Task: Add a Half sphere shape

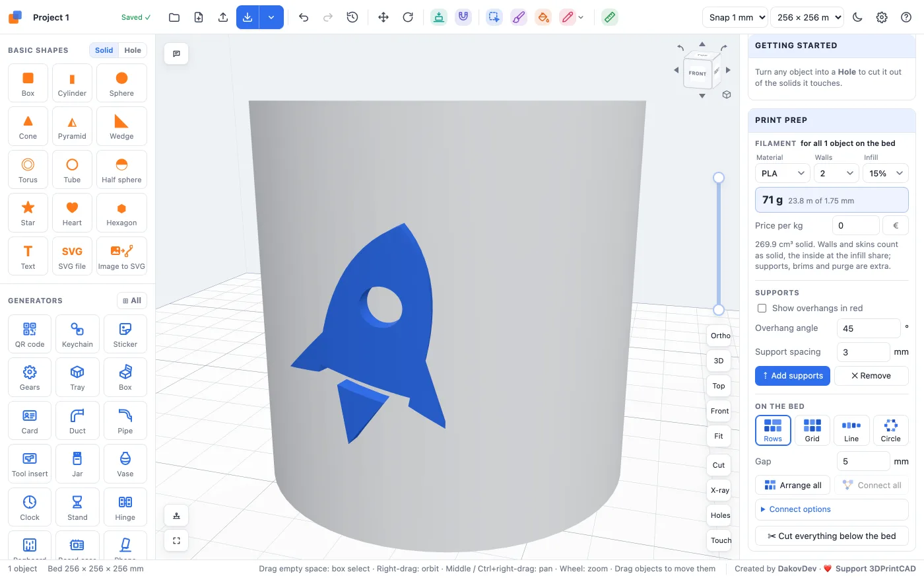Action: click(121, 170)
